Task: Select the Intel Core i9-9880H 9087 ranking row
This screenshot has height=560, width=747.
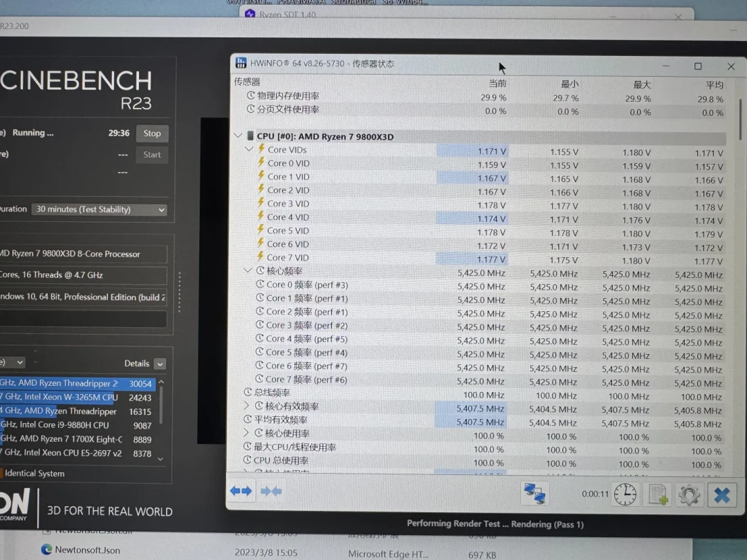Action: 77,425
